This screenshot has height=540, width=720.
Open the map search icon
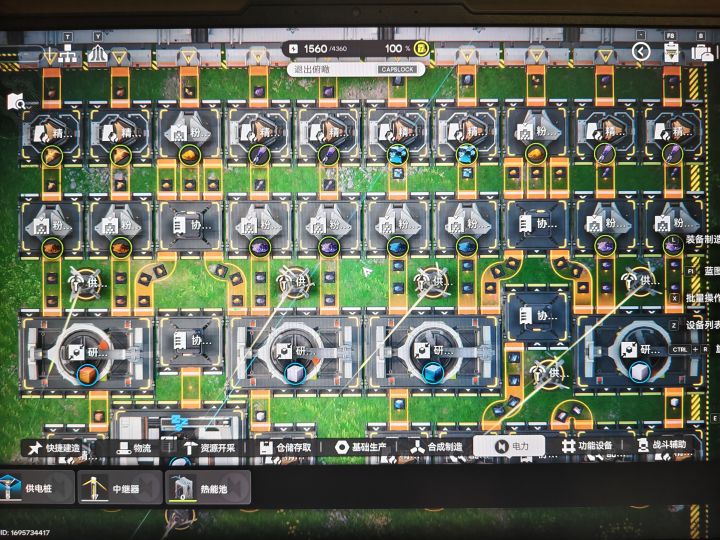pos(17,102)
